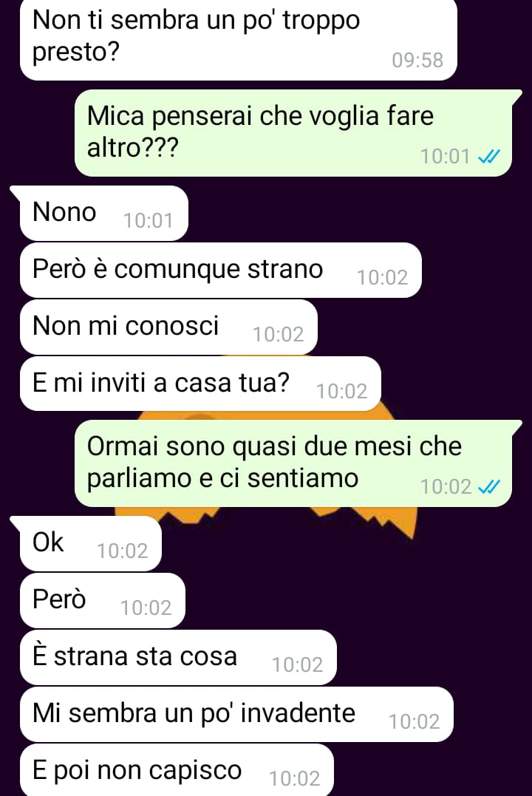Tap the 10:01 timestamp beside 'Nono'

click(149, 221)
